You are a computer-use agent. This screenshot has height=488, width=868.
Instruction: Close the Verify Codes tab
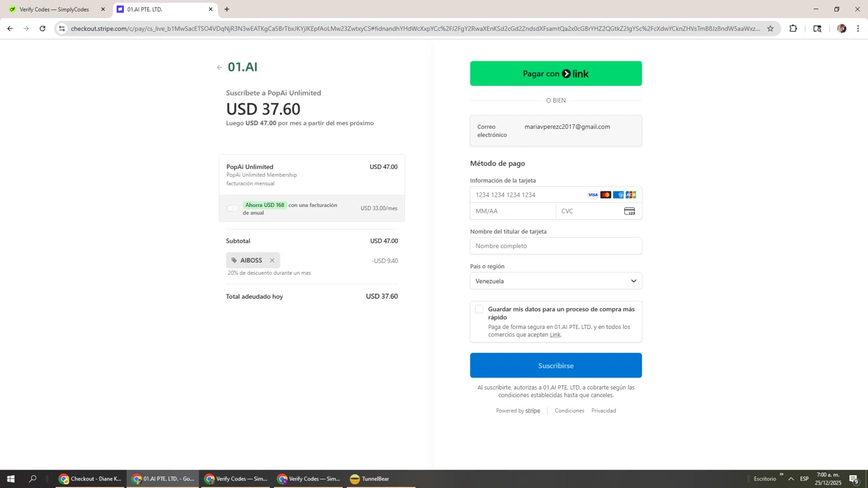pyautogui.click(x=103, y=9)
